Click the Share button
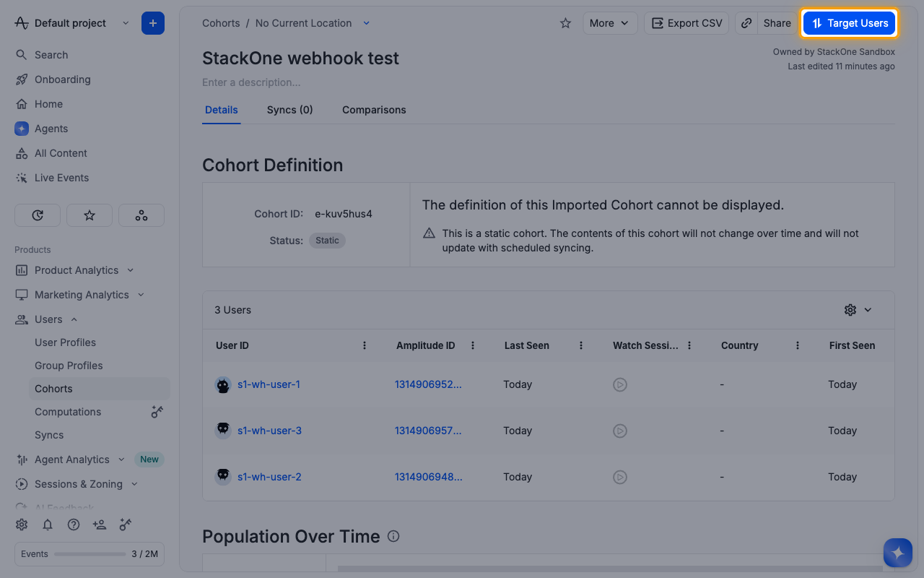 point(777,23)
